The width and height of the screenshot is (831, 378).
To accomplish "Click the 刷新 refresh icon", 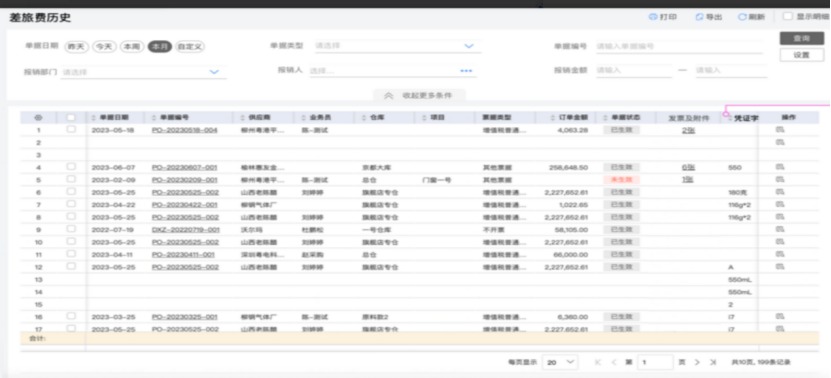I will pyautogui.click(x=742, y=17).
